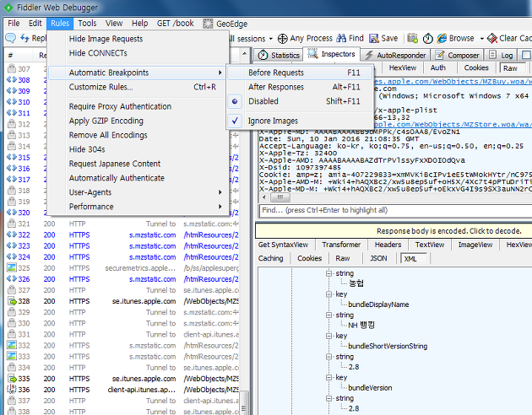Toggle the Ignore Images checked option
The width and height of the screenshot is (532, 415).
[x=300, y=121]
